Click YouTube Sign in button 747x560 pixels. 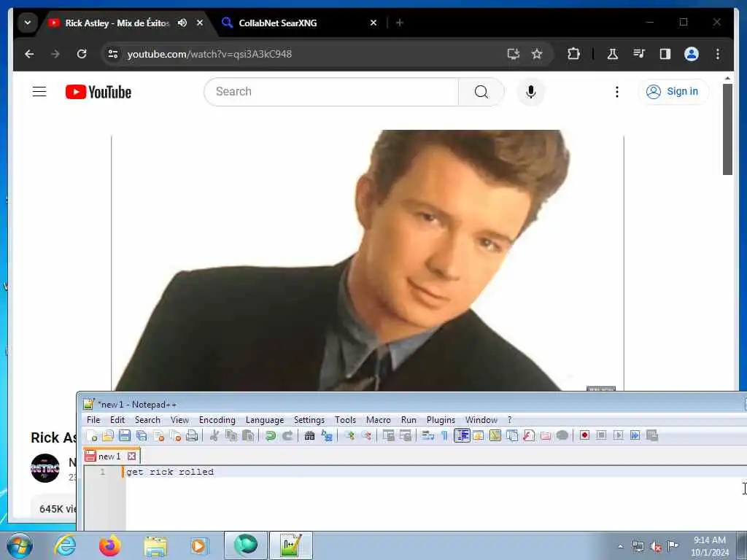[673, 91]
